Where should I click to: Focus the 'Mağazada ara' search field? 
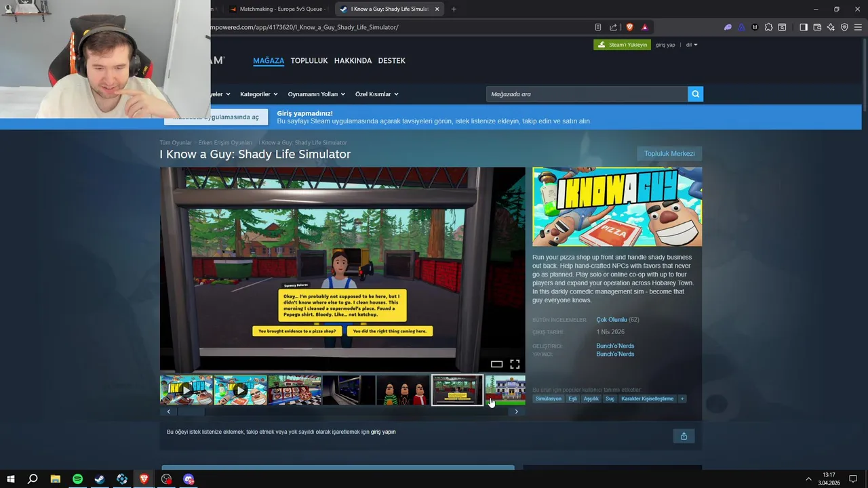[587, 94]
